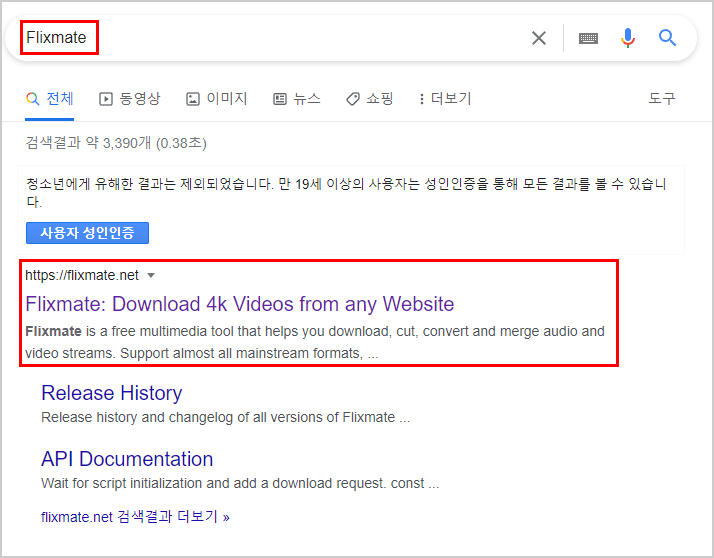Open the Flixmate: Download 4k Videos result

pyautogui.click(x=240, y=304)
